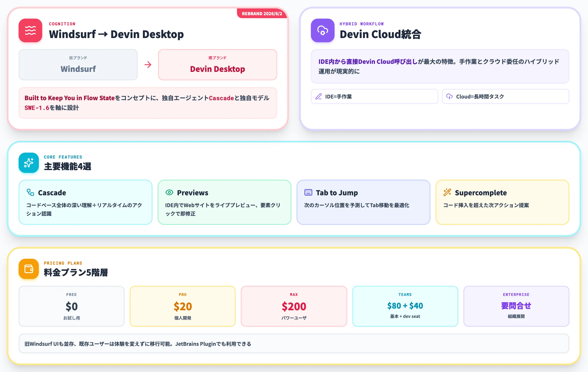
Task: Click the COGNITION label
Action: point(62,24)
